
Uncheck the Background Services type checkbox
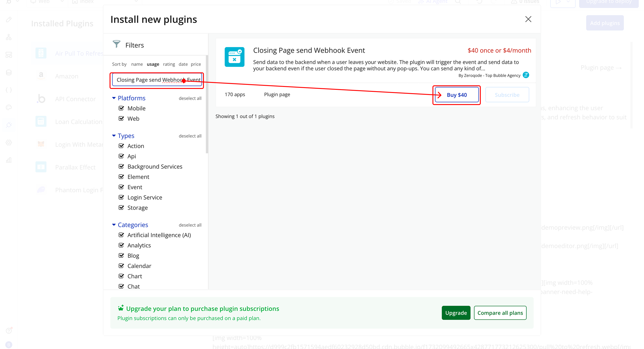(x=121, y=166)
